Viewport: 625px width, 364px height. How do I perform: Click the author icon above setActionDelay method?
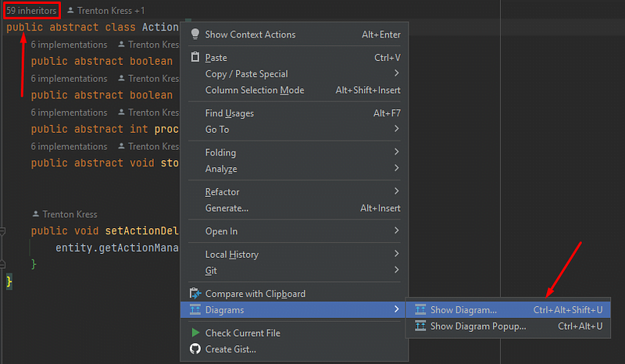35,214
